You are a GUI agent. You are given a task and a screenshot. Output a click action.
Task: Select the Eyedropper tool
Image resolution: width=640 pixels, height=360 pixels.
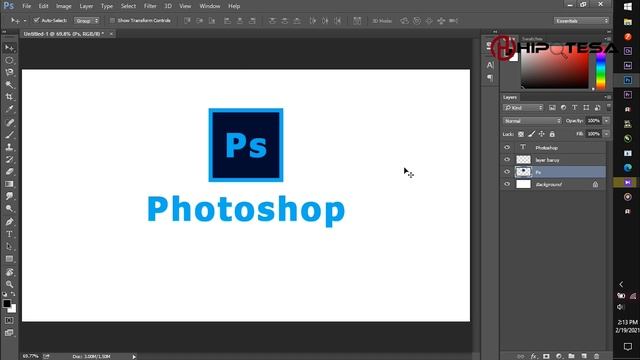[9, 109]
